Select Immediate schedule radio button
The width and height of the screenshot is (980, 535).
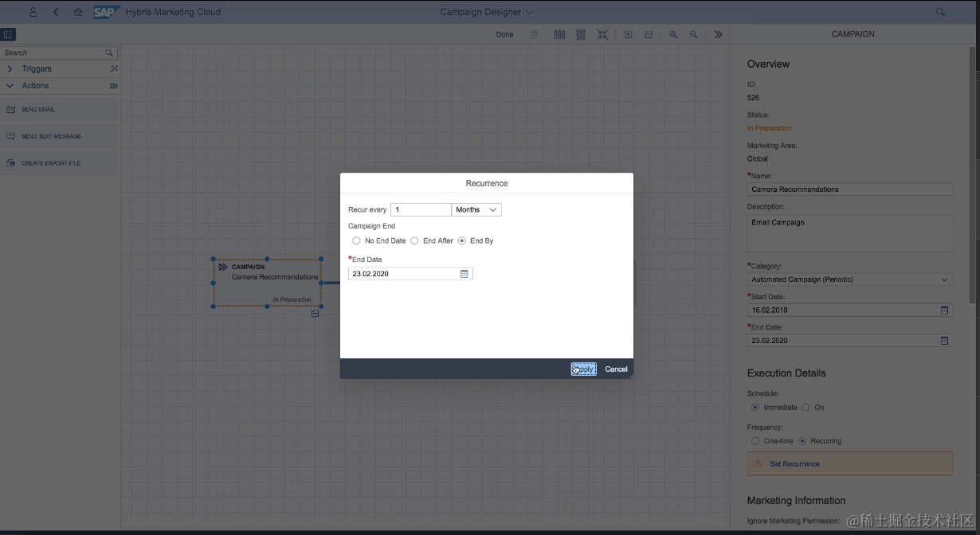pyautogui.click(x=755, y=407)
